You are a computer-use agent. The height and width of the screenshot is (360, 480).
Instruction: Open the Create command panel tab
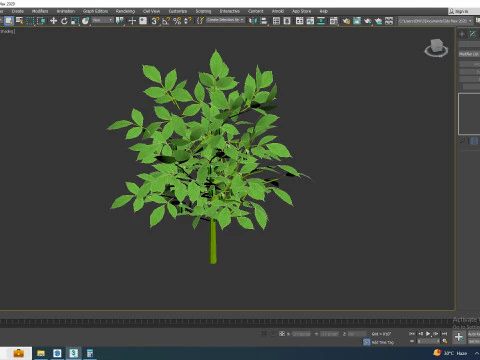[462, 34]
